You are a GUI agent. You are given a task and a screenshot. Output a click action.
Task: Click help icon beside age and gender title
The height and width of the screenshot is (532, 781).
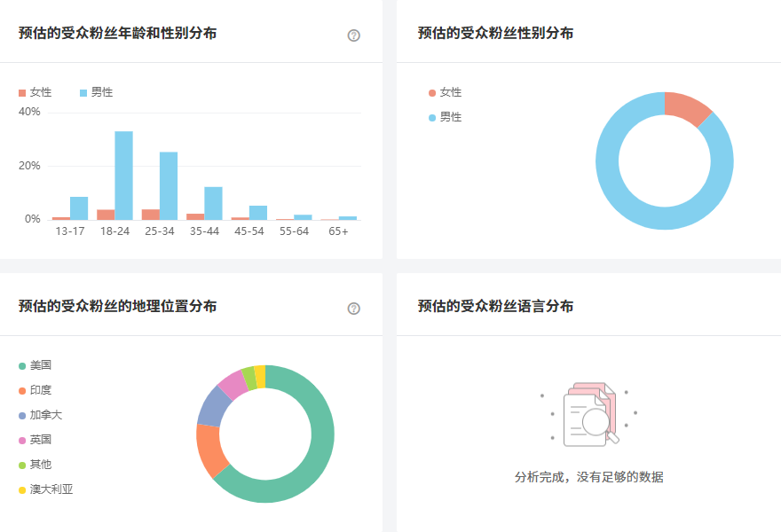coord(354,35)
